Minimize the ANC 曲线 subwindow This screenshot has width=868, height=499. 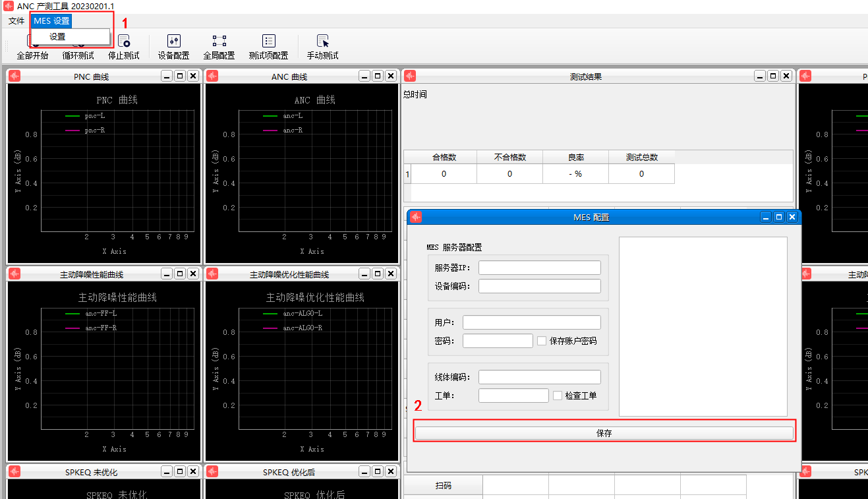(364, 76)
